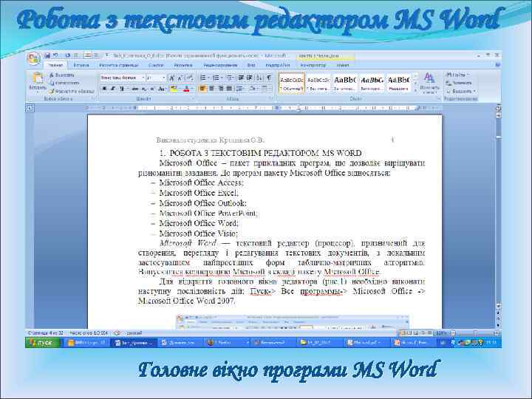Click the page count indicator in status bar
The image size is (532, 399).
(x=46, y=333)
